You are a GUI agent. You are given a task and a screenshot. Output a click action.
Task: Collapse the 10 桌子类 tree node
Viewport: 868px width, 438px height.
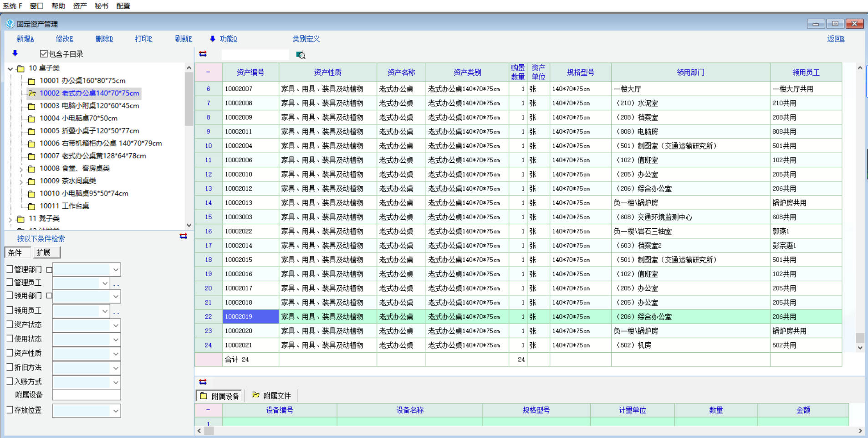point(10,69)
